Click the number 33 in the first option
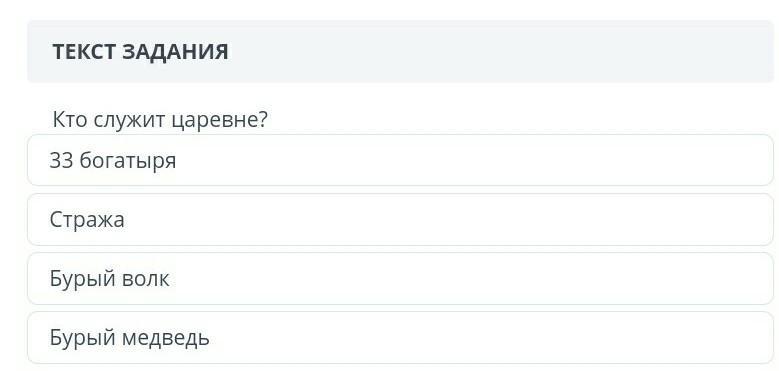Viewport: 779px width, 371px height. 62,161
